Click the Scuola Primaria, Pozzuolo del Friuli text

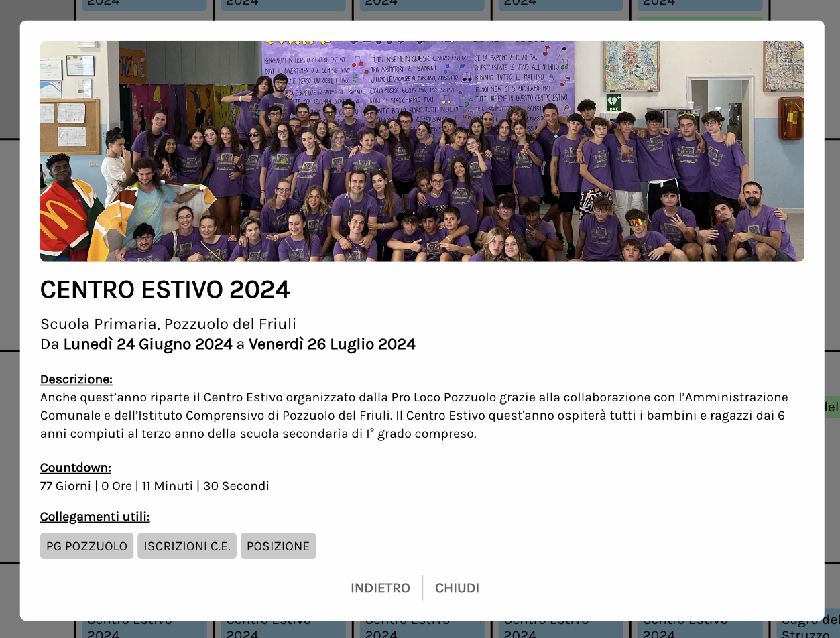coord(168,324)
